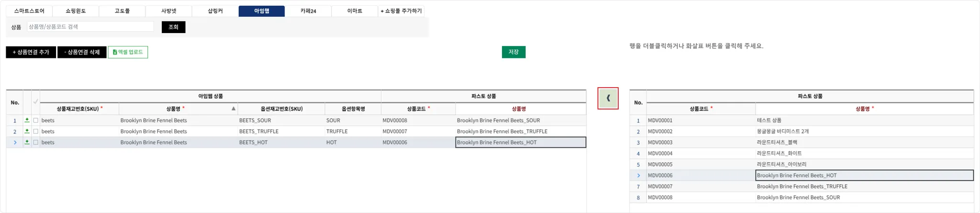Click the black 조회 search button
Screen dimensions: 980x213
pos(173,27)
